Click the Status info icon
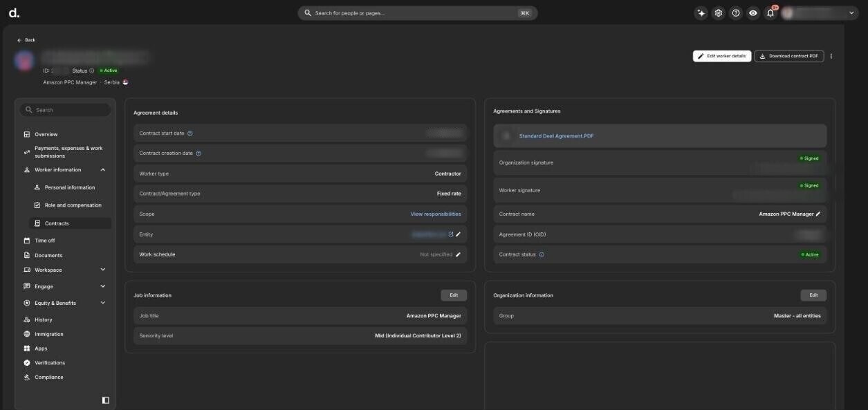Viewport: 868px width, 410px height. [x=91, y=71]
